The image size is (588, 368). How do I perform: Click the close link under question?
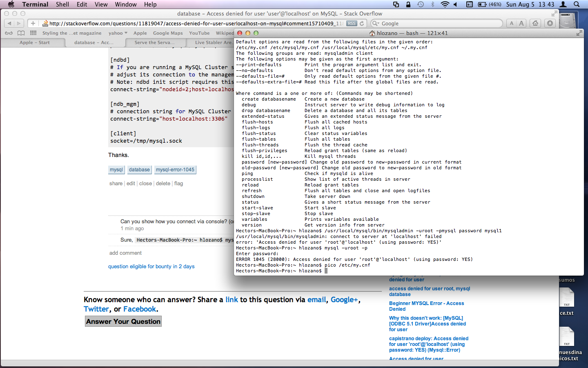click(145, 184)
